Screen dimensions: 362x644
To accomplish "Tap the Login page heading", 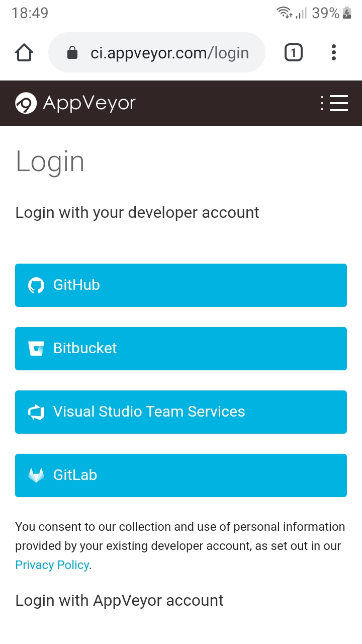I will (50, 162).
